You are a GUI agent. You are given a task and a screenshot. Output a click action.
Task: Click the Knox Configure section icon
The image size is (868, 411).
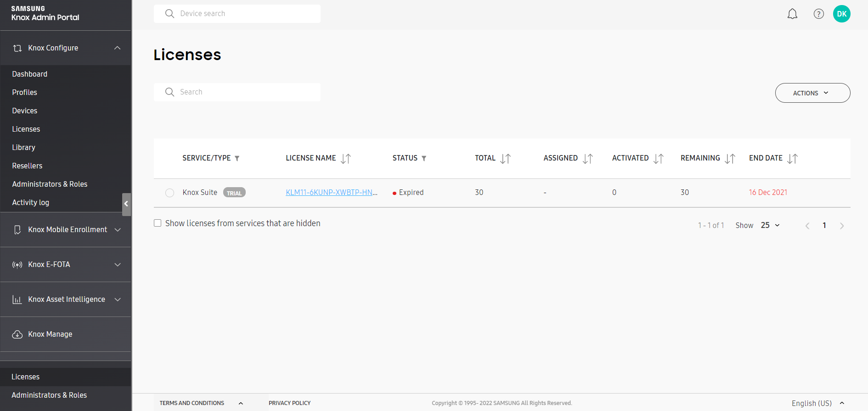coord(17,48)
